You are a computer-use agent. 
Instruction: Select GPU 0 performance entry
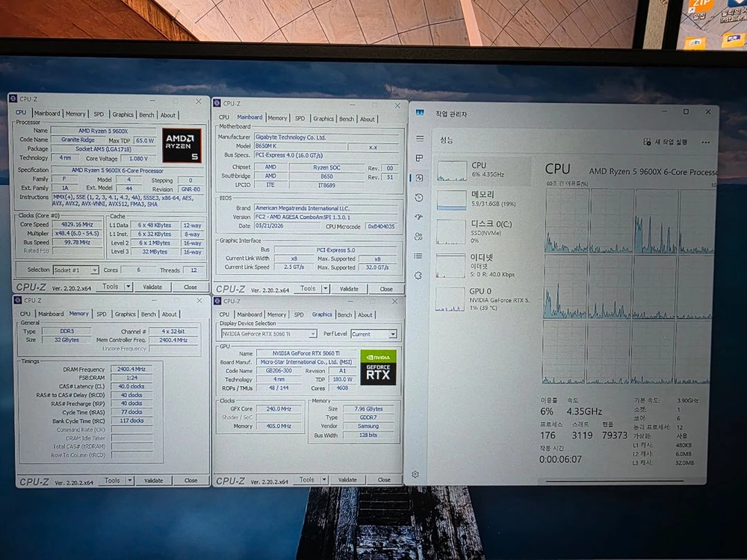483,299
